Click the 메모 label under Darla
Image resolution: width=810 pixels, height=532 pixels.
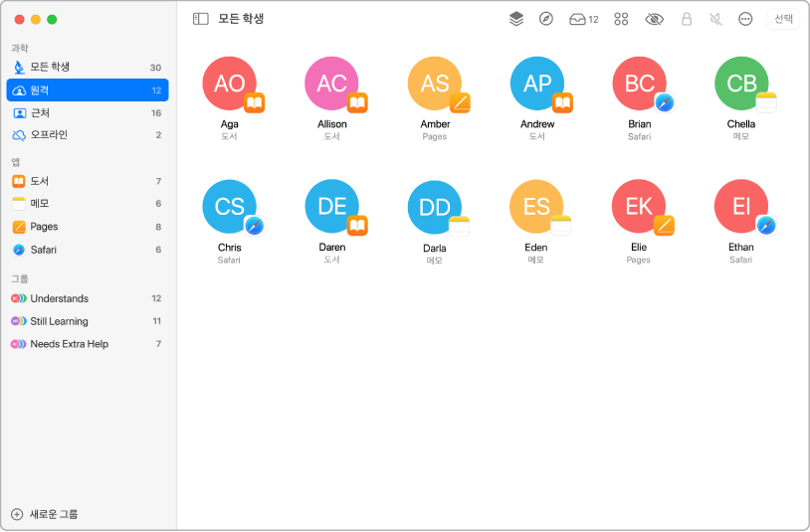pyautogui.click(x=434, y=261)
